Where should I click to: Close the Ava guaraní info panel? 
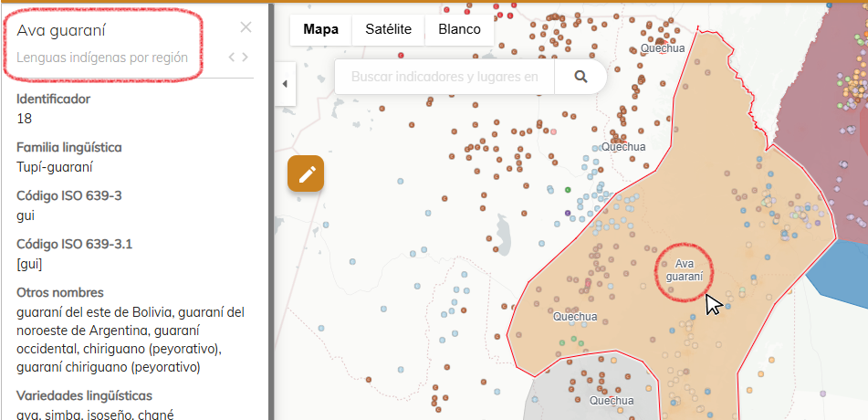[x=246, y=27]
